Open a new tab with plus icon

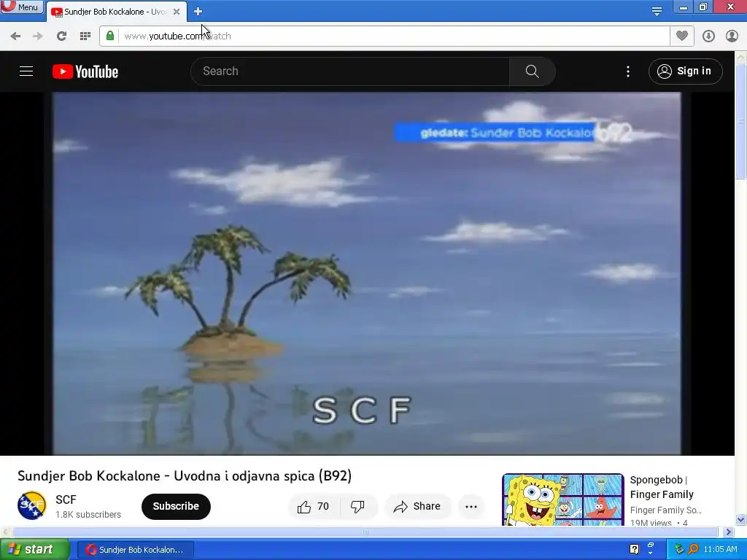click(x=198, y=12)
